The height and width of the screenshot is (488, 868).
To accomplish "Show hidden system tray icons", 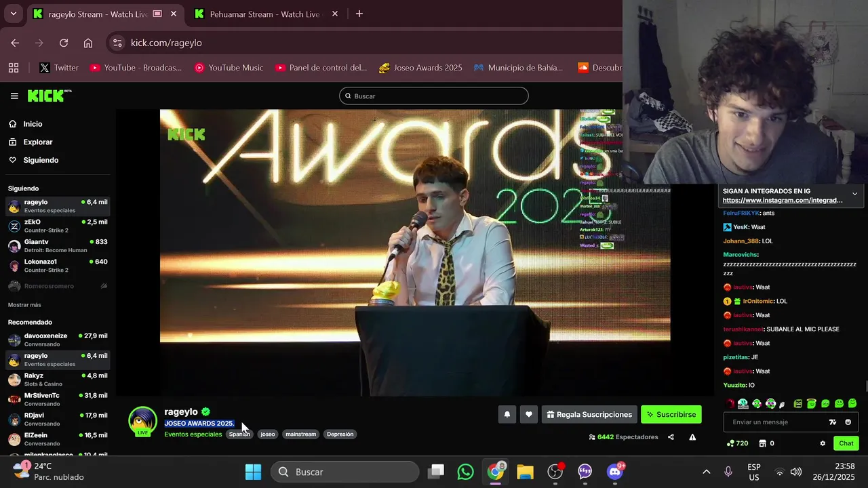I will tap(706, 472).
